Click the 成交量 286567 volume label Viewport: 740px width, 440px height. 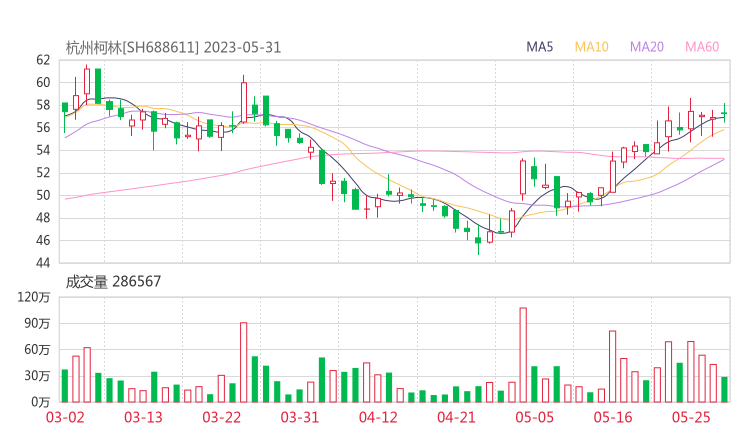(113, 281)
